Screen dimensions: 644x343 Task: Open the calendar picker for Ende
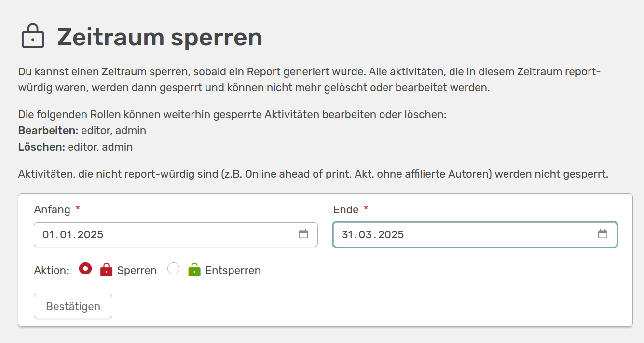tap(603, 234)
